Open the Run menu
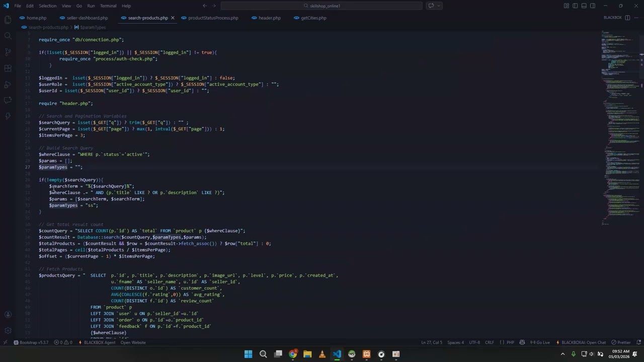Viewport: 644px width, 362px height. point(91,6)
